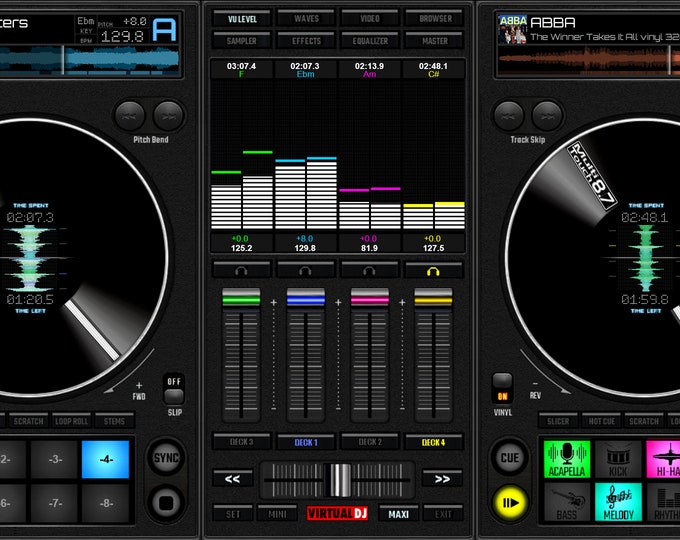Select the Bass guitar stem pad
Image resolution: width=680 pixels, height=540 pixels.
tap(567, 502)
